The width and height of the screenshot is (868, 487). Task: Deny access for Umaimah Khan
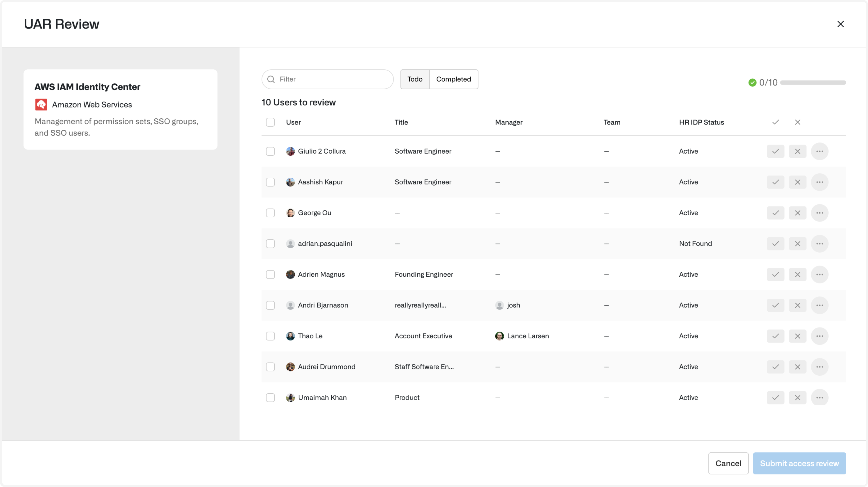pos(797,398)
